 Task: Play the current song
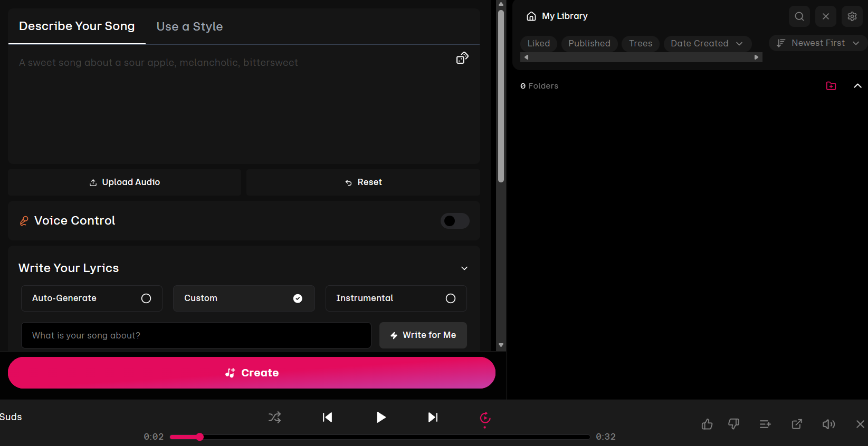pos(381,418)
